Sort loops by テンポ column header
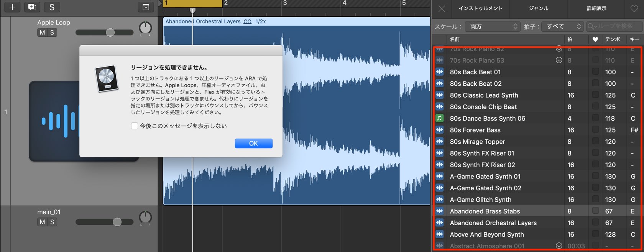The image size is (644, 252). (x=613, y=39)
